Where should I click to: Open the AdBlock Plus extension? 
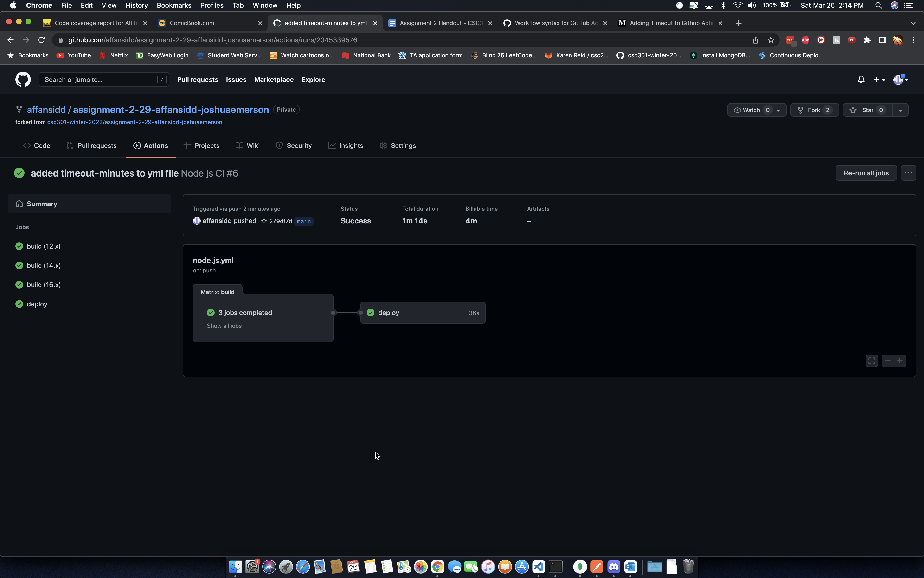point(805,40)
